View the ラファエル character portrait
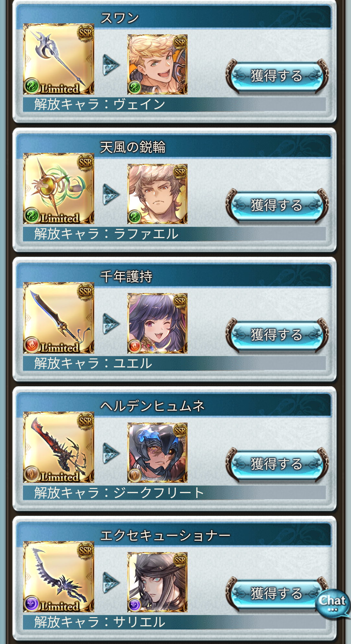 pyautogui.click(x=157, y=194)
